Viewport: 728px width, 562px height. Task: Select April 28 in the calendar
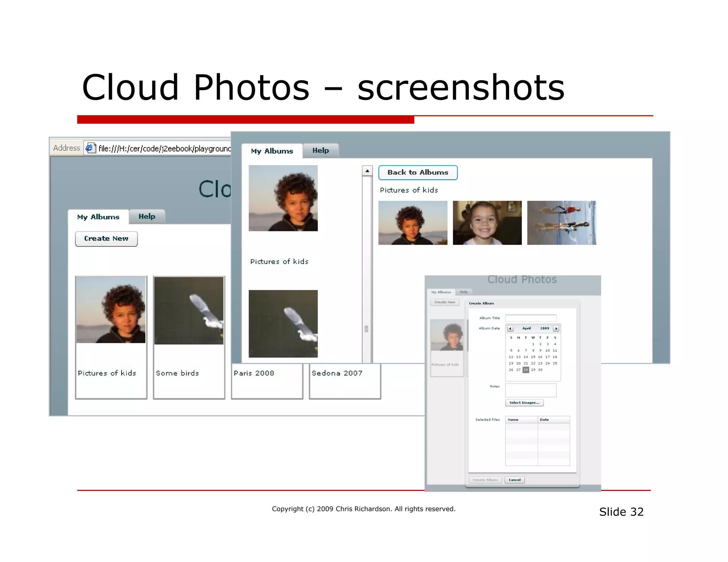click(x=526, y=370)
